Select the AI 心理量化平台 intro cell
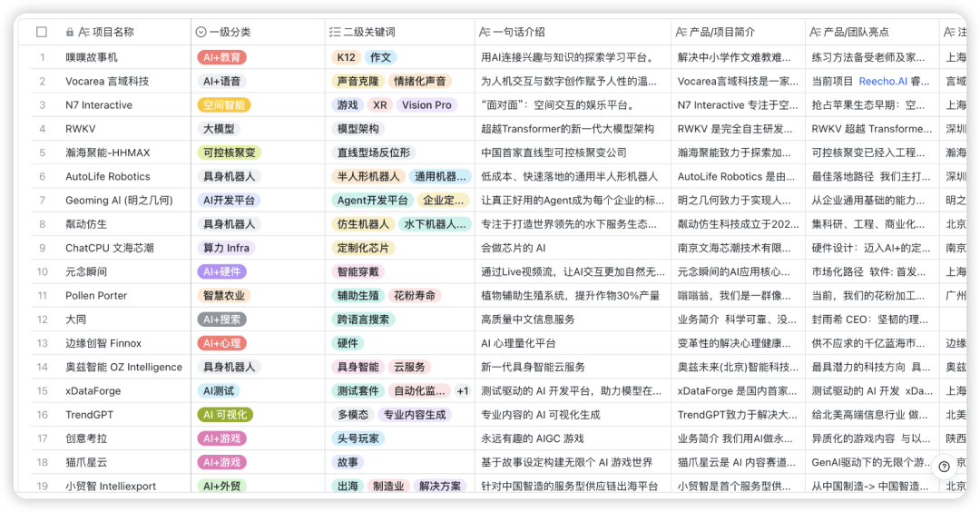980x512 pixels. (573, 343)
